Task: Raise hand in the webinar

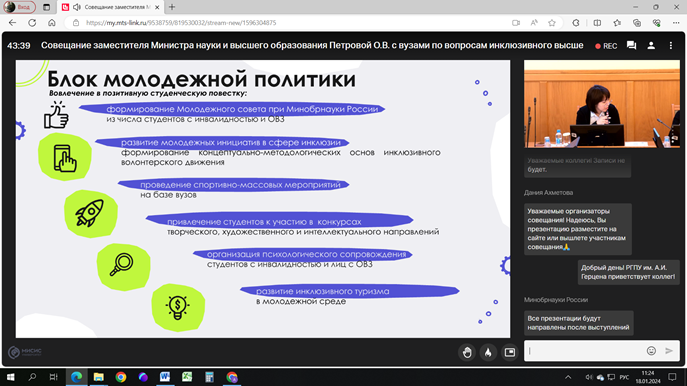Action: point(467,352)
